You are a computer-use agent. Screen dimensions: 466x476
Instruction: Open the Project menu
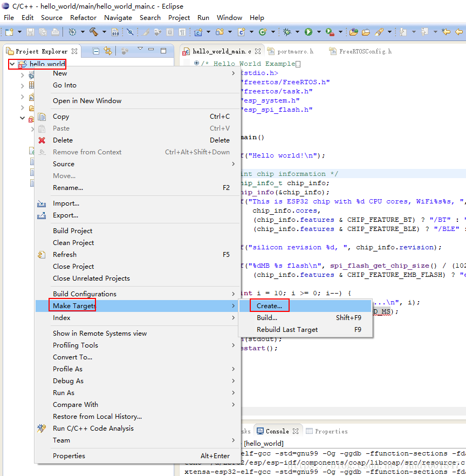point(179,18)
